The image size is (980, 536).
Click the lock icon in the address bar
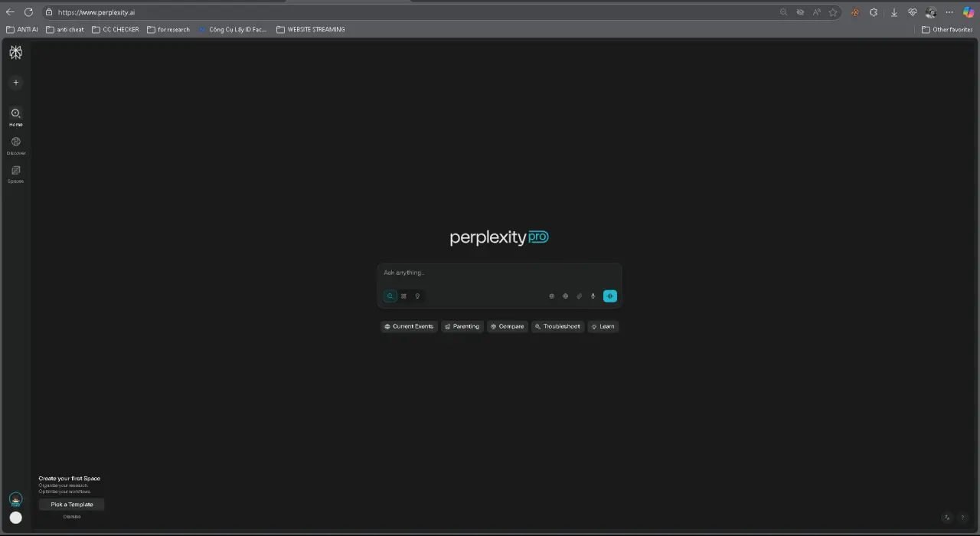[49, 12]
